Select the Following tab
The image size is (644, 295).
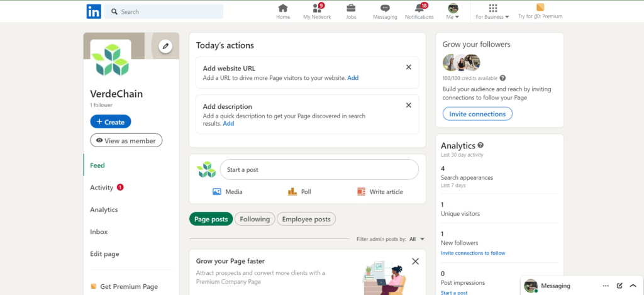pos(255,220)
